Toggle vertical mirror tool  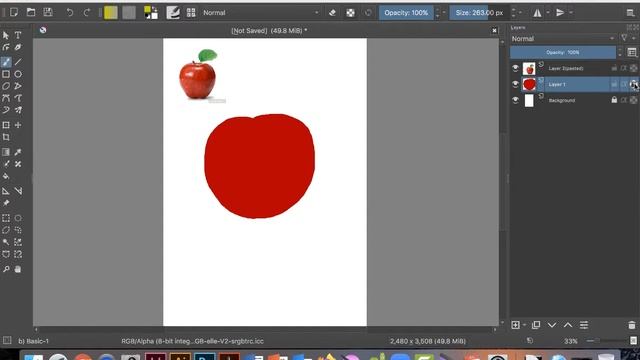point(560,13)
